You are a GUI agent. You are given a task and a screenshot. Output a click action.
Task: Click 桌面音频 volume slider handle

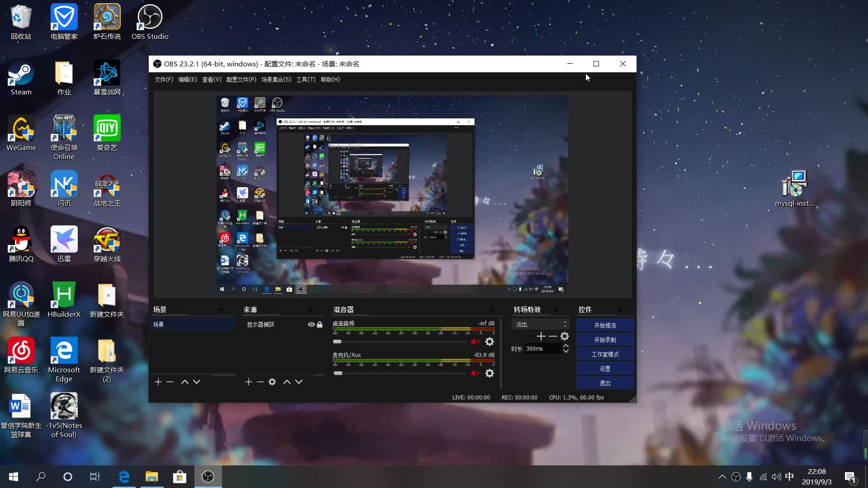(x=337, y=342)
